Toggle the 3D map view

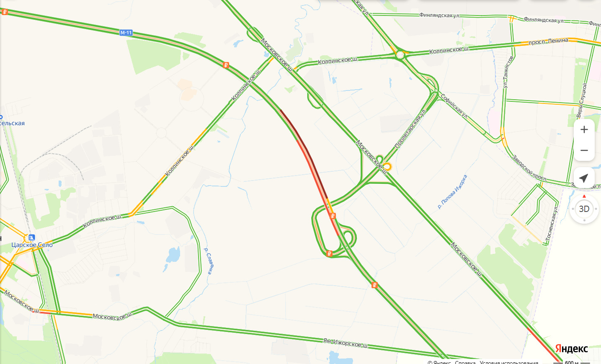[584, 209]
